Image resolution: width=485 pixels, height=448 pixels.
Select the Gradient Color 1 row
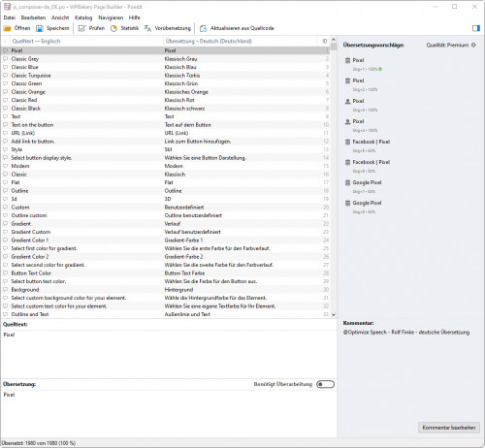coord(165,240)
